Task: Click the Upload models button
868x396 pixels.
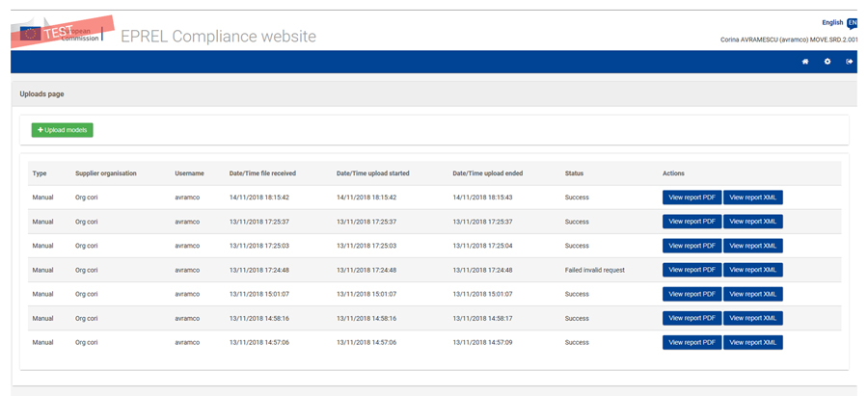Action: pyautogui.click(x=62, y=130)
